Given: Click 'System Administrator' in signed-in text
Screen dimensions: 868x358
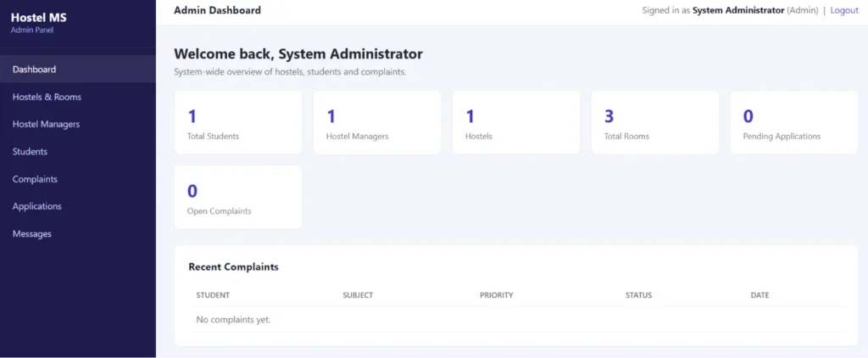Looking at the screenshot, I should coord(738,10).
